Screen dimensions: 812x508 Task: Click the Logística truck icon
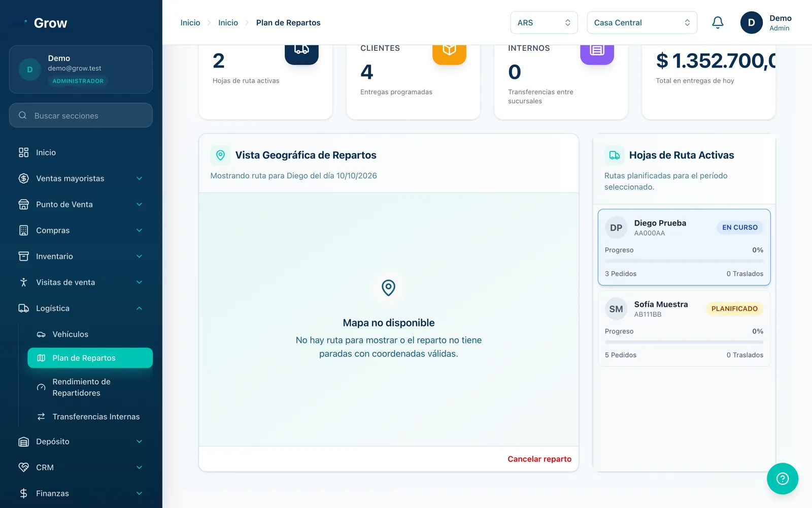[23, 308]
